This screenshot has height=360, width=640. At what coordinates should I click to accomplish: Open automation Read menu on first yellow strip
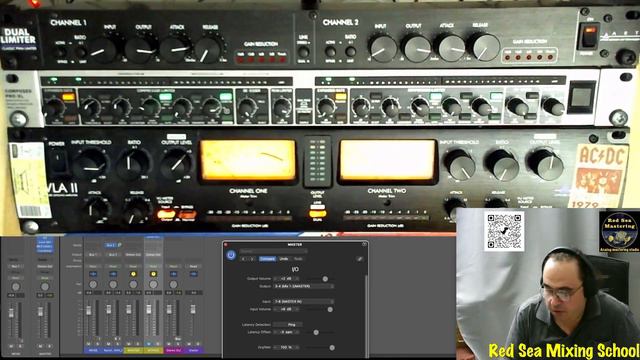tap(133, 266)
